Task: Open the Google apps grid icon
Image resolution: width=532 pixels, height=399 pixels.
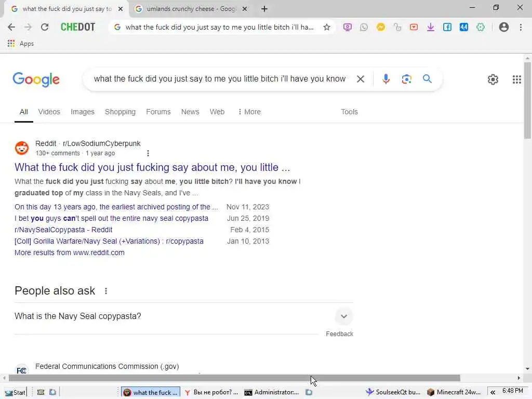Action: tap(517, 79)
